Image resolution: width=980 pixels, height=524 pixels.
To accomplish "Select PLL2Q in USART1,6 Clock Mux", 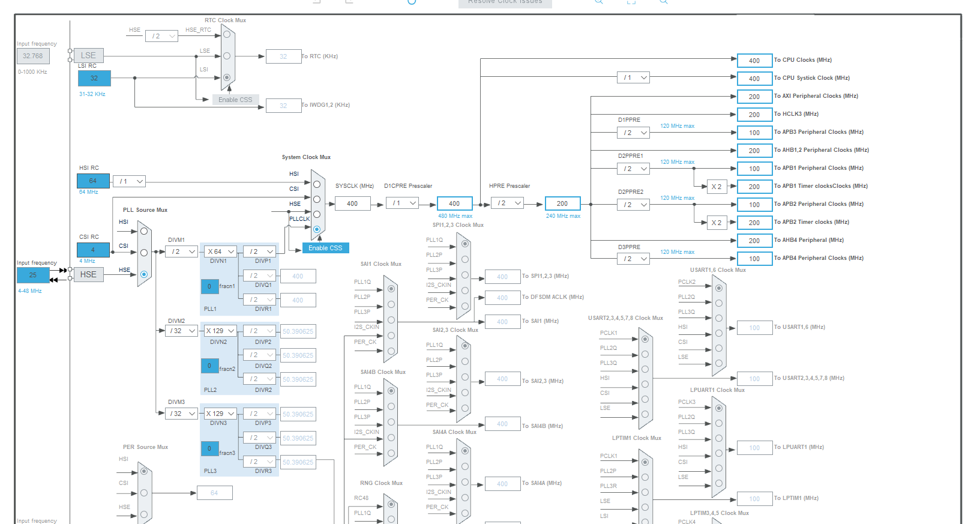I will (719, 303).
